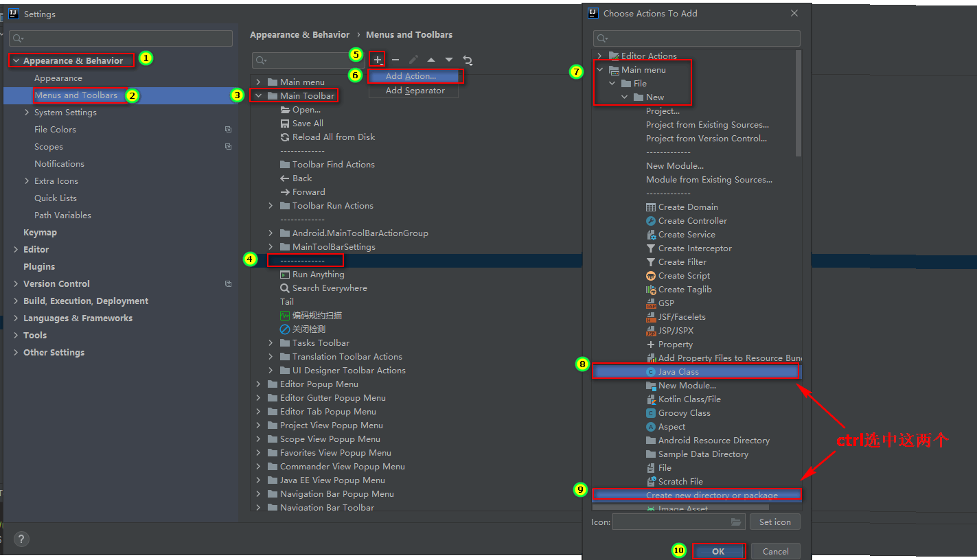Focus the Choose Actions search field

(697, 38)
